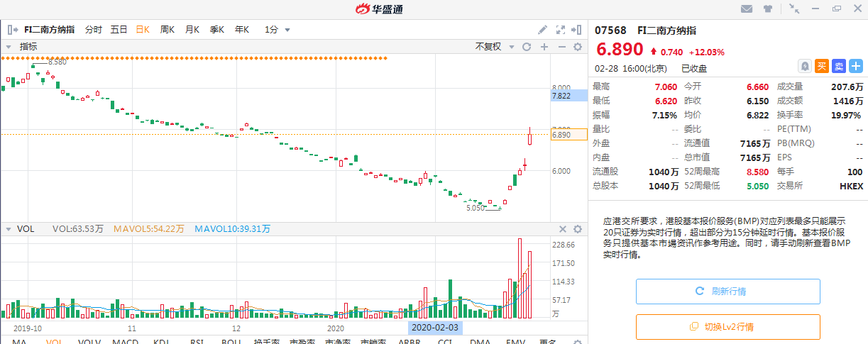Close the VOL indicator panel
Viewport: 868px width, 344px height.
pyautogui.click(x=562, y=229)
